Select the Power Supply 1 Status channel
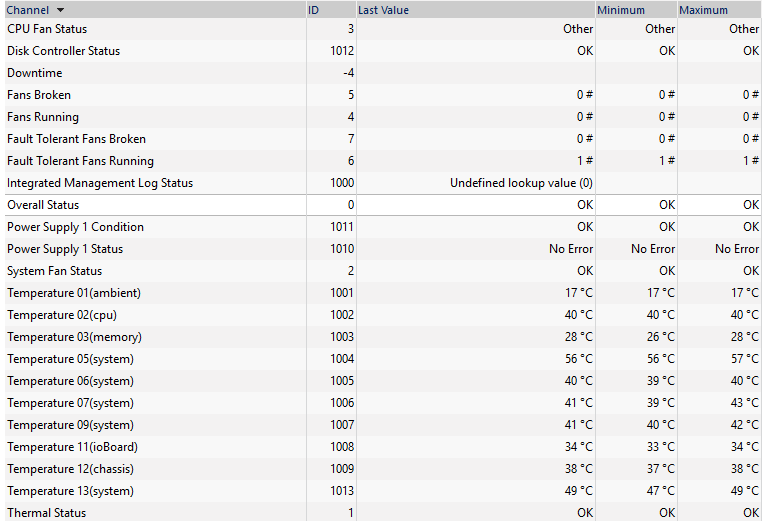Viewport: 762px width, 521px height. click(x=383, y=249)
